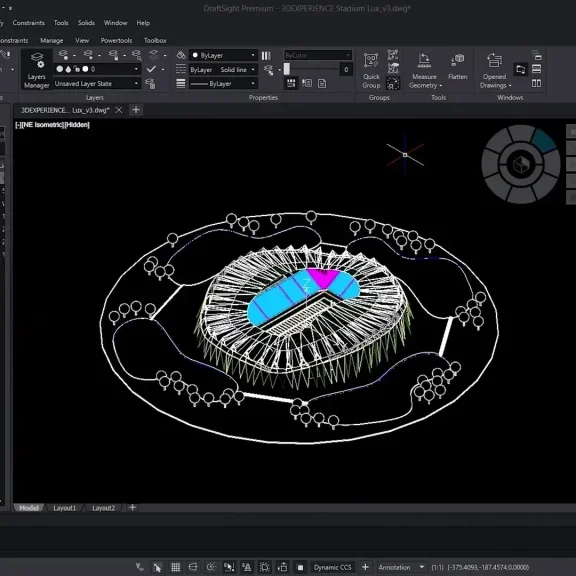Toggle Ortho mode in the status bar
Screen dimensions: 576x576
[x=193, y=567]
